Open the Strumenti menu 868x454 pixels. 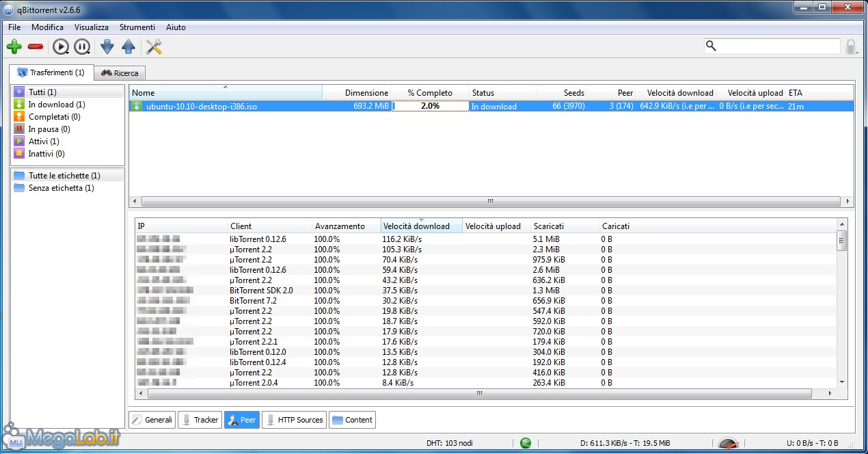pos(137,27)
